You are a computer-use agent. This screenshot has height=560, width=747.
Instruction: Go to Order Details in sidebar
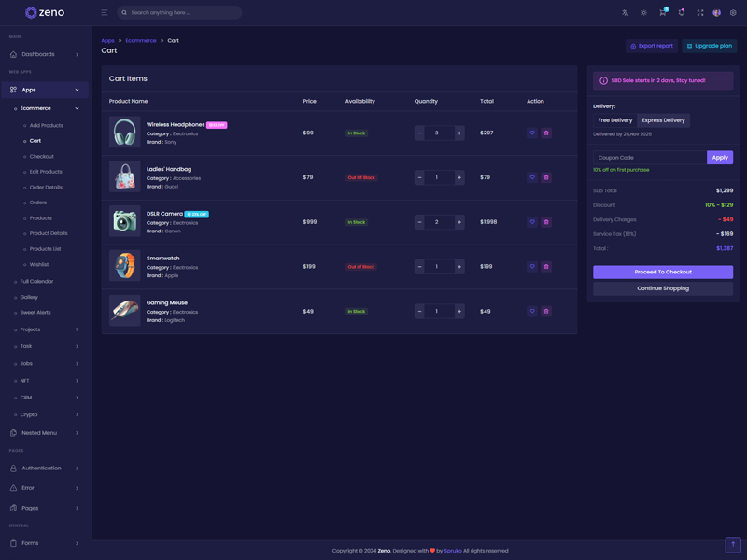46,187
